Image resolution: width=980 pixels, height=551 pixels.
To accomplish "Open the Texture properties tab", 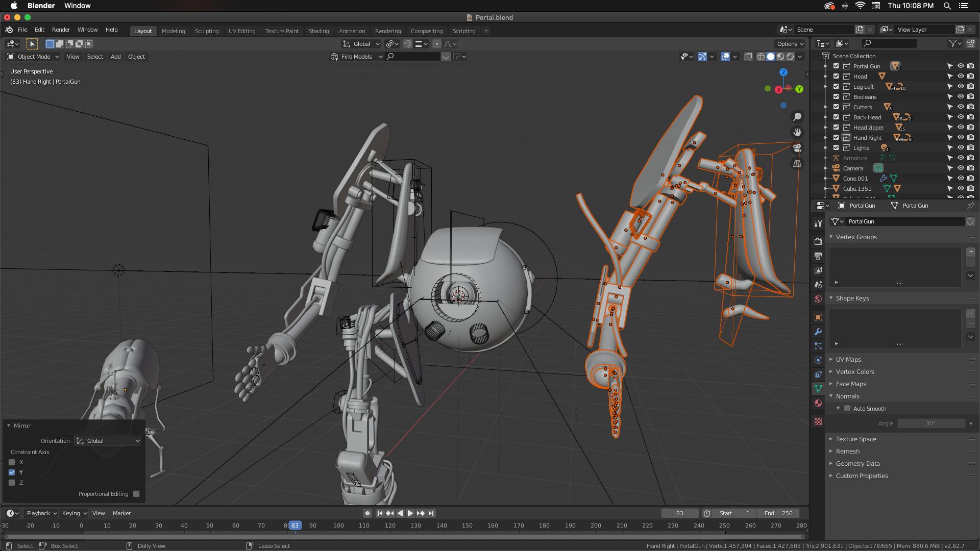I will click(x=818, y=421).
